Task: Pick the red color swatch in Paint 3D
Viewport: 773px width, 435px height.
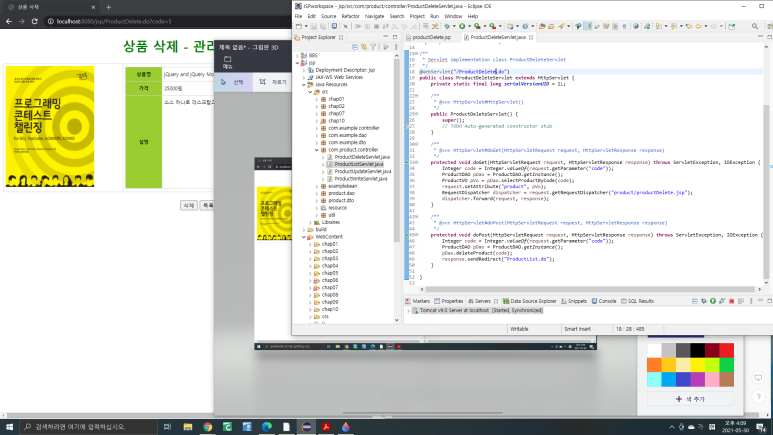Action: tap(726, 350)
